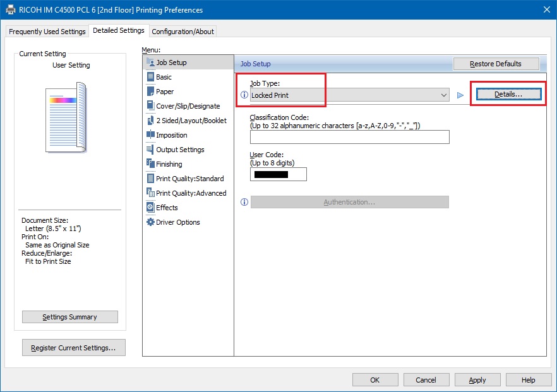
Task: Click the grayed Authentication... button
Action: (x=350, y=202)
